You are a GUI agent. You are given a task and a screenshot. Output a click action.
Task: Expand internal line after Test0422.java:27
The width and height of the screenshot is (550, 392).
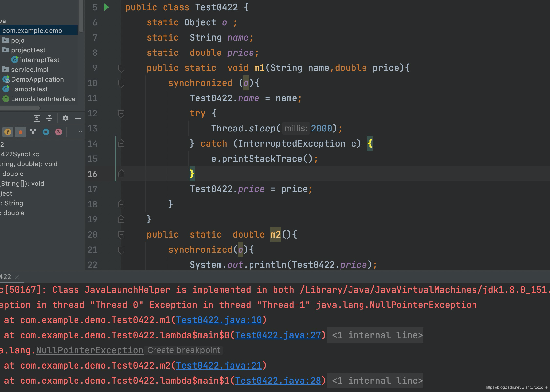tap(375, 335)
